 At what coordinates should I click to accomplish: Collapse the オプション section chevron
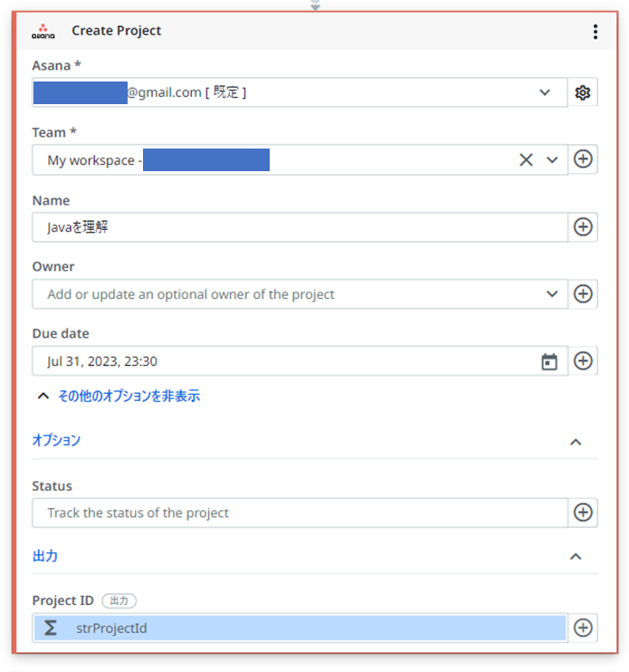click(576, 442)
